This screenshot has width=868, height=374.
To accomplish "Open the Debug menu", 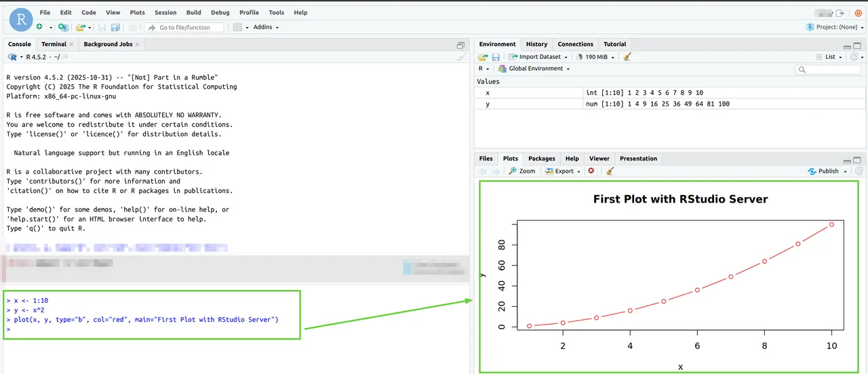I will coord(220,12).
